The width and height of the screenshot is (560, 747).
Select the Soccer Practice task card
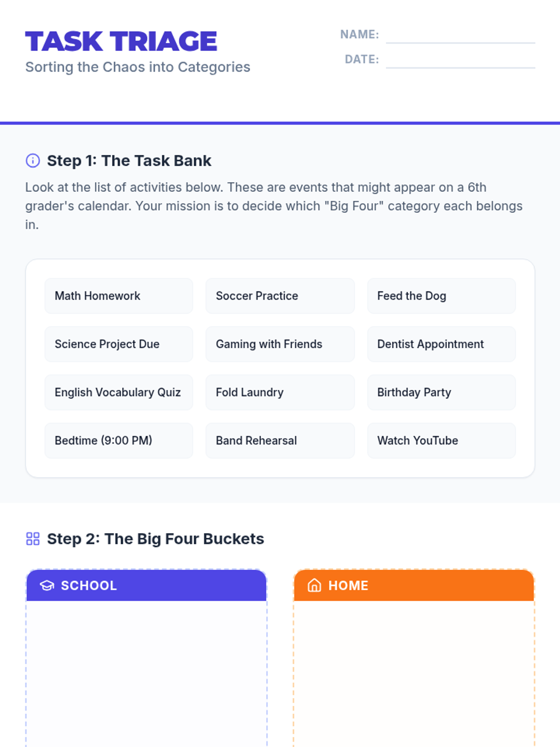point(280,296)
